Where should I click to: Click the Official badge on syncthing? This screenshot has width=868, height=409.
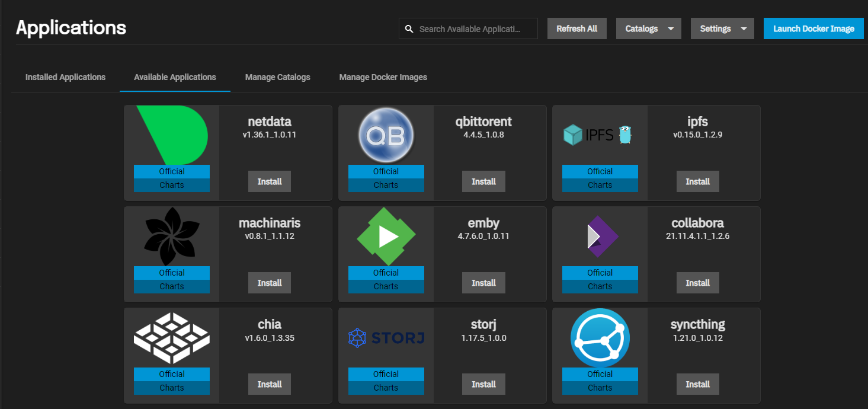[600, 374]
